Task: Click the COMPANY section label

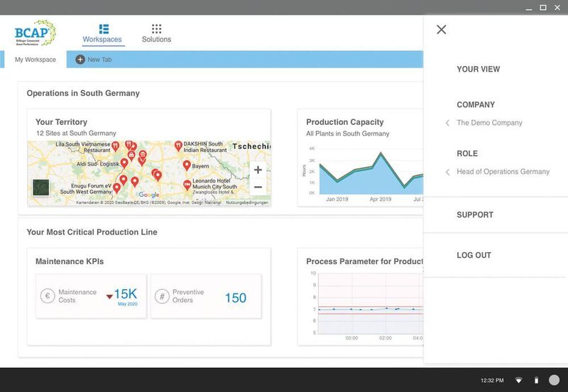Action: 476,104
